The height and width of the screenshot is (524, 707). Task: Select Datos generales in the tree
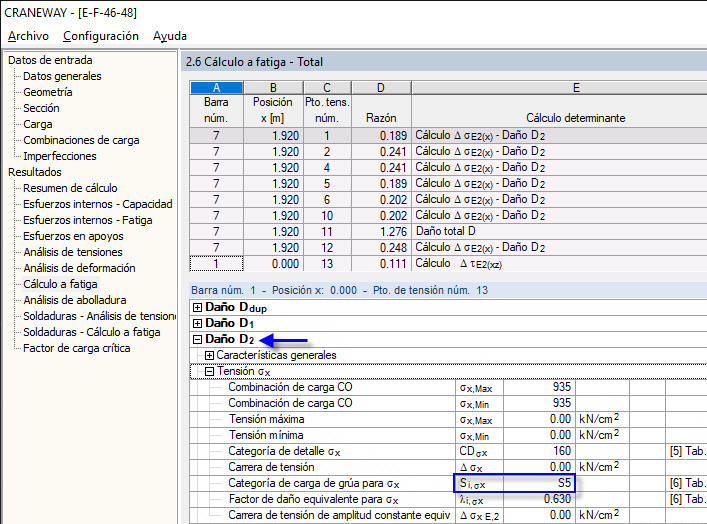62,76
